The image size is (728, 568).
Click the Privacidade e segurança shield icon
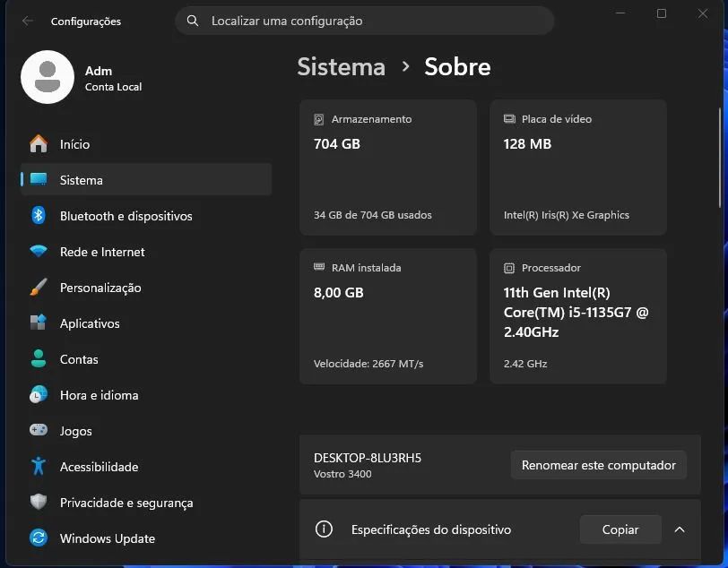(39, 502)
